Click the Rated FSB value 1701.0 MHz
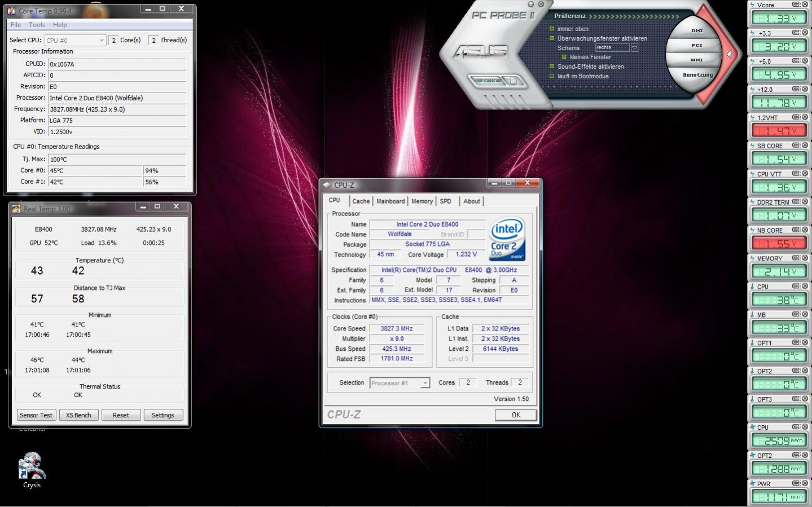Image resolution: width=812 pixels, height=507 pixels. tap(397, 359)
